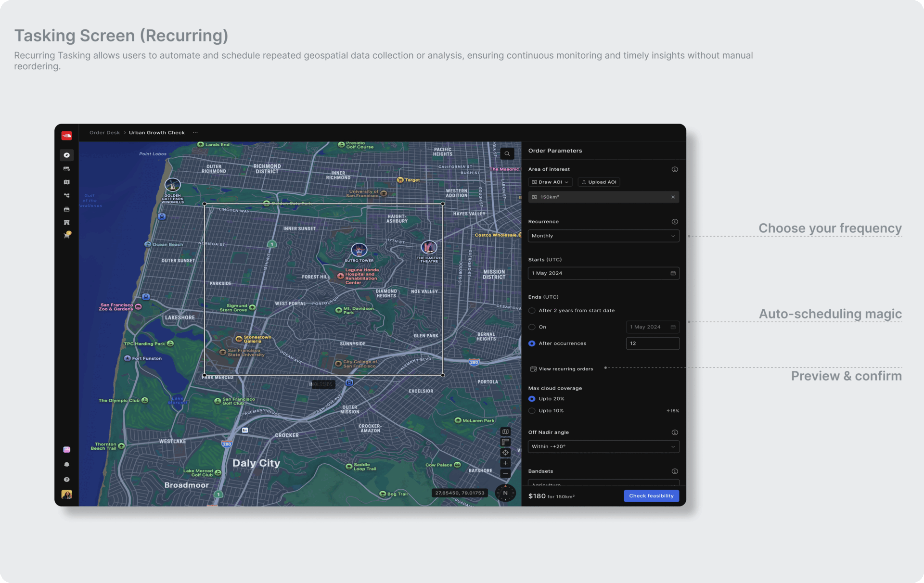The image size is (924, 583).
Task: Click the locate crosshair map button
Action: coord(505,453)
